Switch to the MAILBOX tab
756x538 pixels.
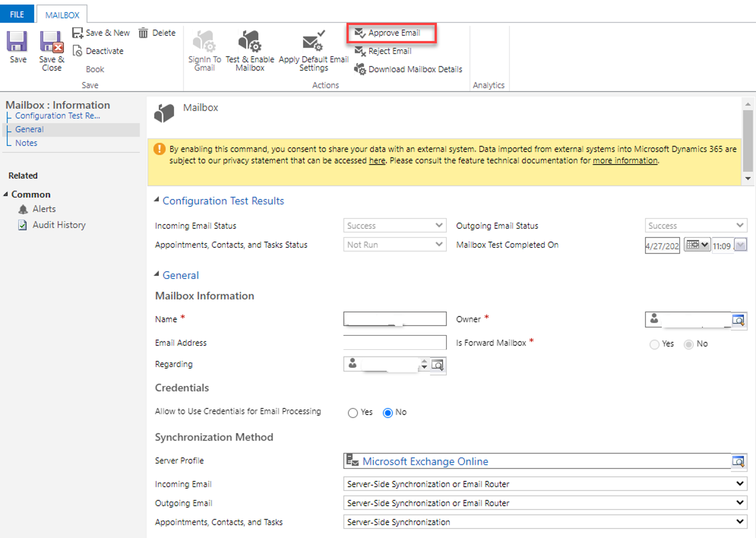click(x=62, y=14)
